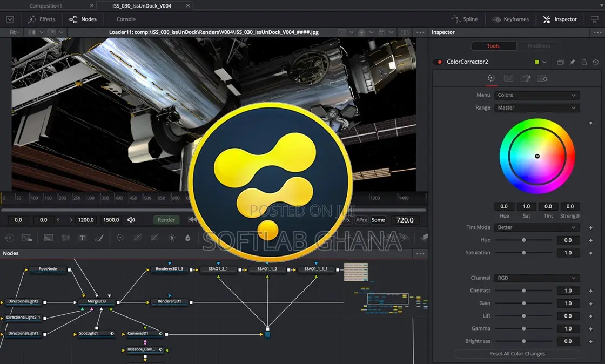Add a Blur droplet tool from the toolbar

tap(187, 238)
